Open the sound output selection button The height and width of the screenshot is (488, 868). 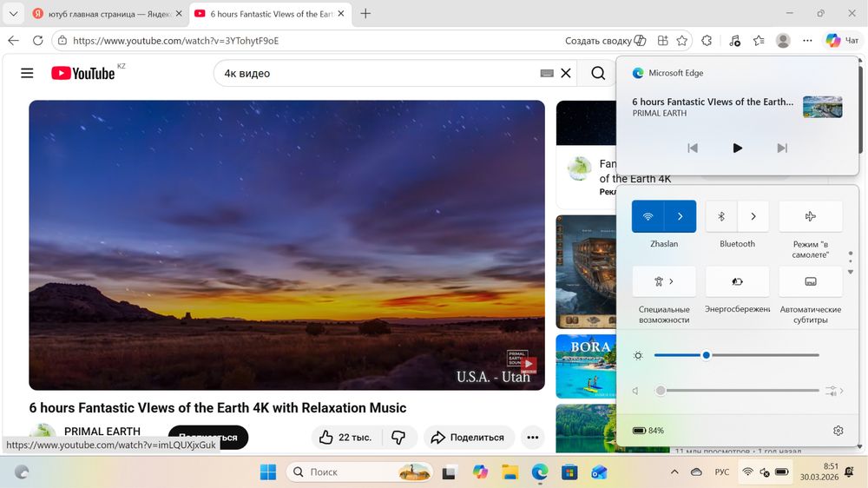pos(834,391)
